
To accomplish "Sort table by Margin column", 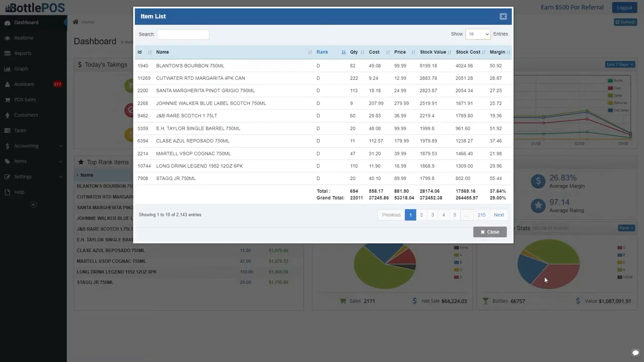I will pos(500,52).
